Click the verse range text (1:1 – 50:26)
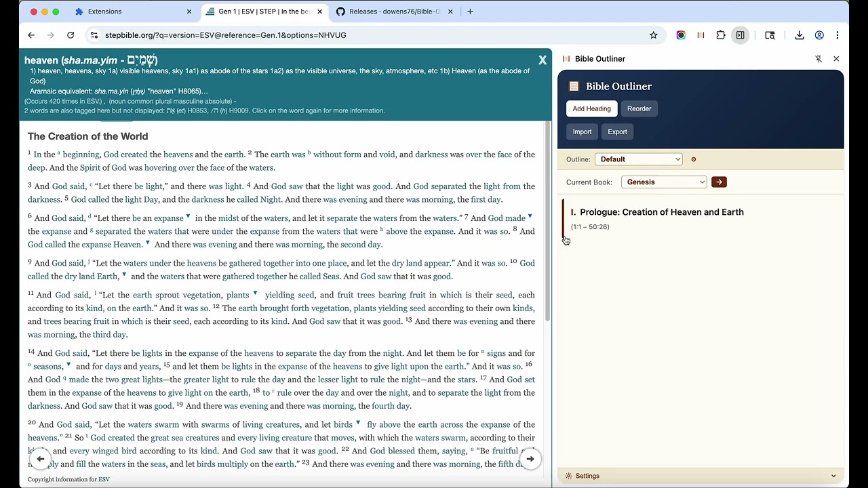 coord(590,227)
